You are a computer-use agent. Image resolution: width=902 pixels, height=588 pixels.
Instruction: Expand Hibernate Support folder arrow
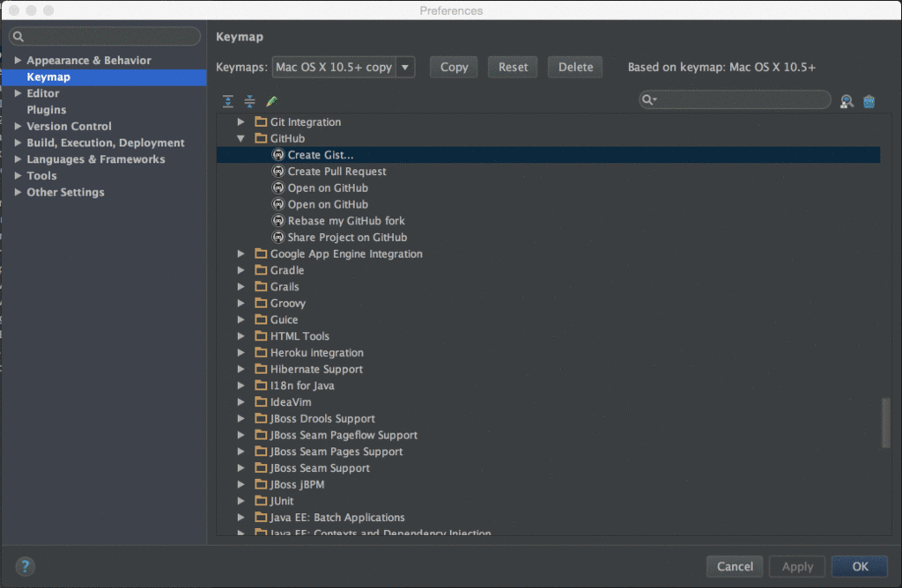click(241, 369)
